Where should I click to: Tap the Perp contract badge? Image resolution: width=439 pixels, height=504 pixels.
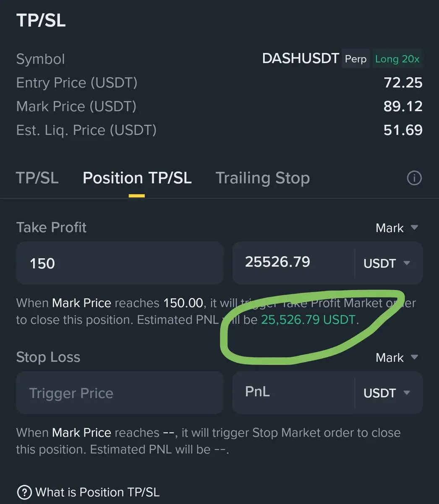coord(356,59)
